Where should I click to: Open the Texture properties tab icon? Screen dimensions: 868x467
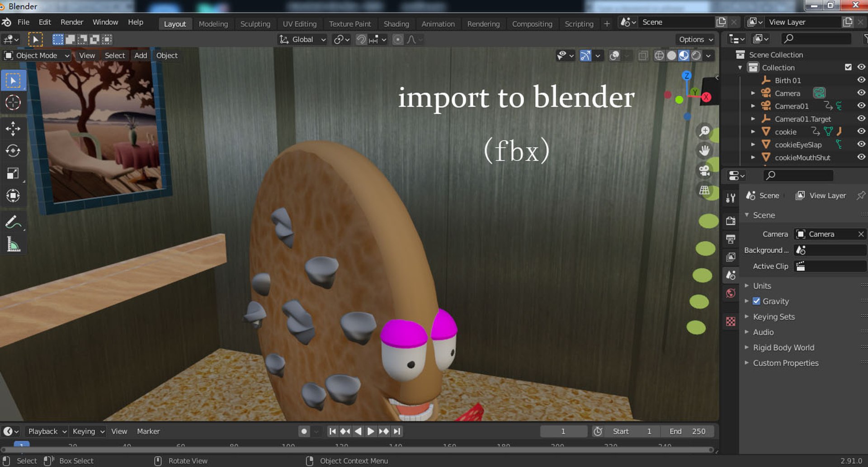click(x=731, y=321)
